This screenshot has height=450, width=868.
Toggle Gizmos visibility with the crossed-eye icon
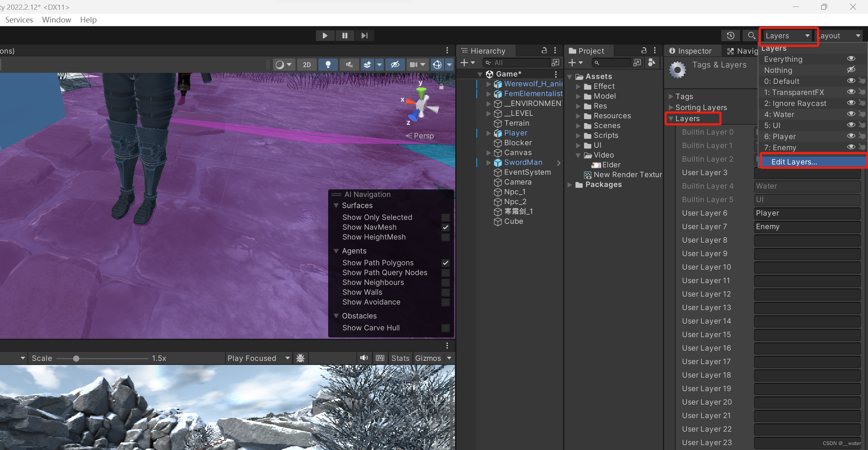click(x=395, y=65)
